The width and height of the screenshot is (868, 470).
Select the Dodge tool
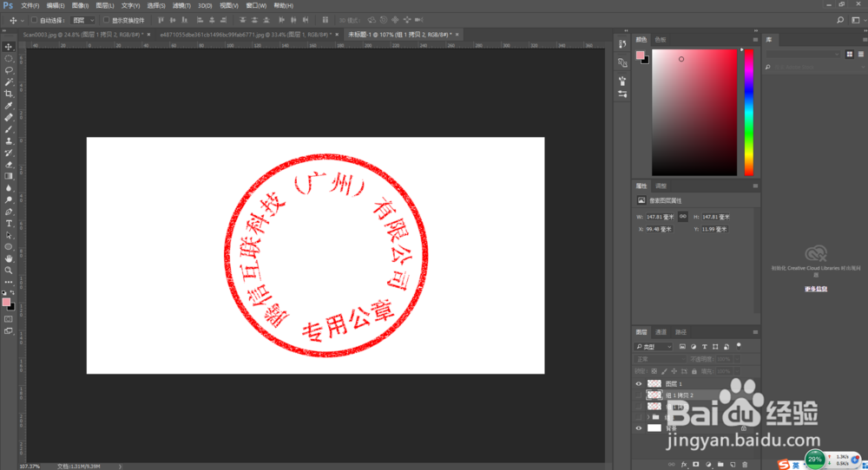(x=9, y=199)
